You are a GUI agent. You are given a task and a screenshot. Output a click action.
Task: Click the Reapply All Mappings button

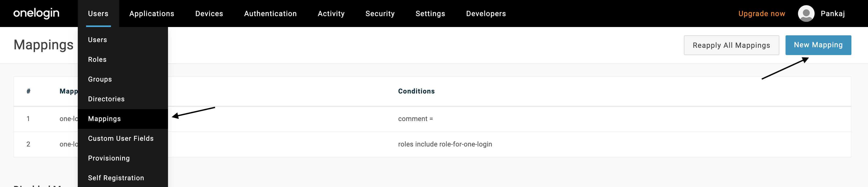pos(731,45)
